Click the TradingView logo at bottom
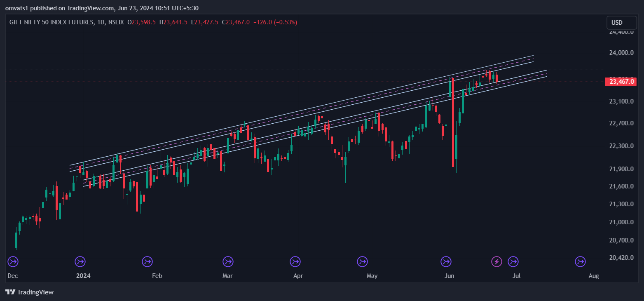 30,292
